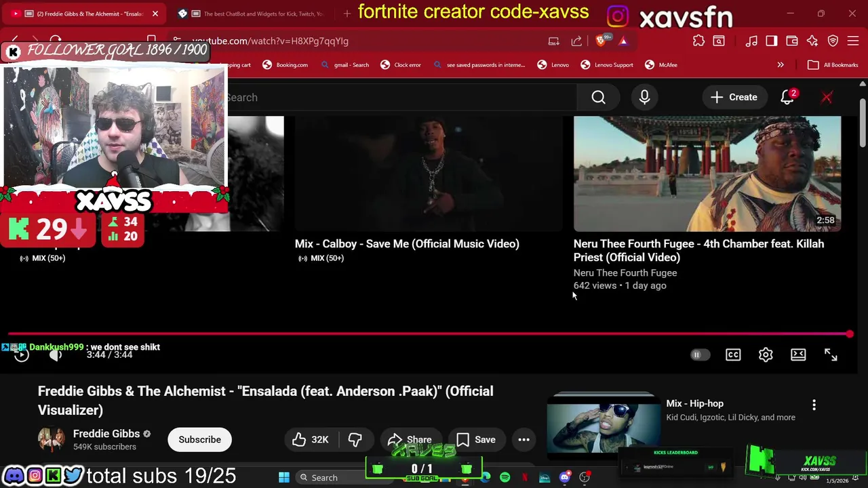Viewport: 868px width, 488px height.
Task: Click Share button under video
Action: pos(411,439)
